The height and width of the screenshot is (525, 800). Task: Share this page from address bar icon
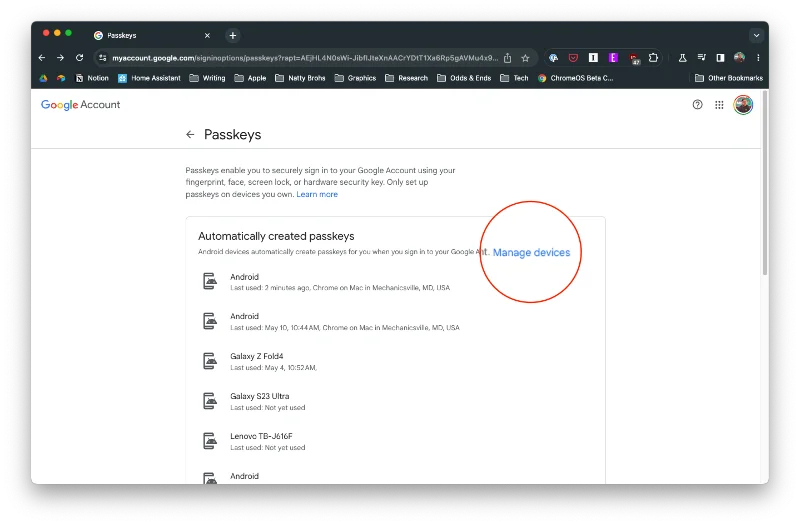pyautogui.click(x=508, y=58)
